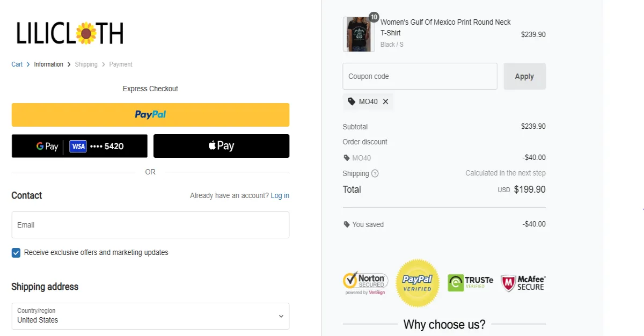Screen dimensions: 644x336
Task: Select the Shipping breadcrumb step
Action: pyautogui.click(x=86, y=64)
